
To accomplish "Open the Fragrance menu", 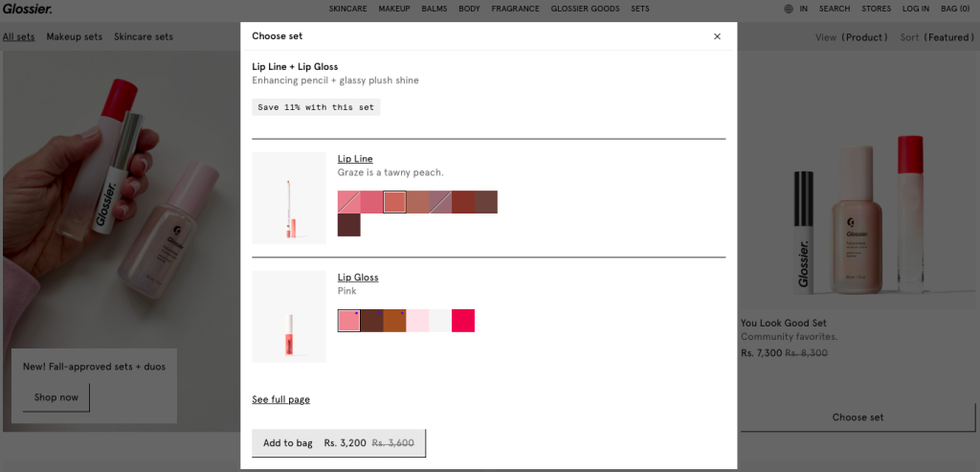I will click(516, 9).
